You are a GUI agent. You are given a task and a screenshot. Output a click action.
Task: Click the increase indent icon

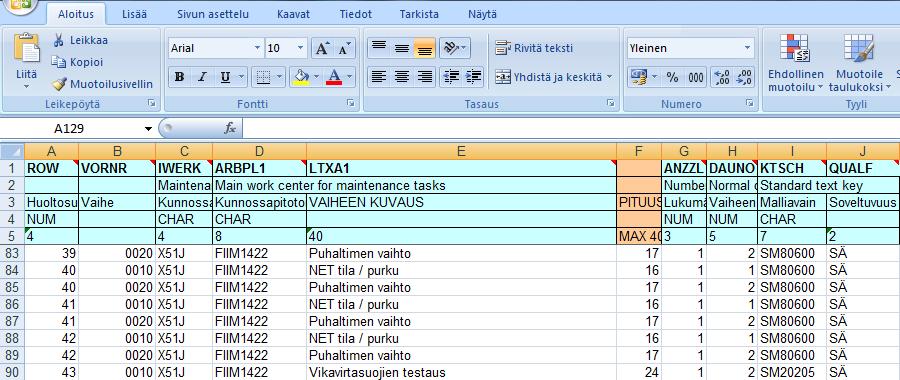473,76
